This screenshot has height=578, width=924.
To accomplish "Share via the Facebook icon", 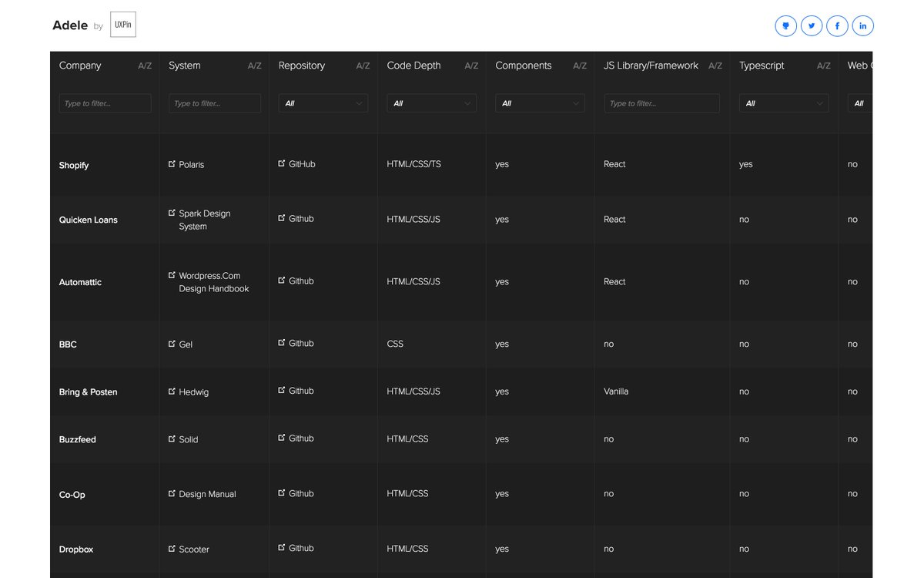I will pyautogui.click(x=837, y=25).
